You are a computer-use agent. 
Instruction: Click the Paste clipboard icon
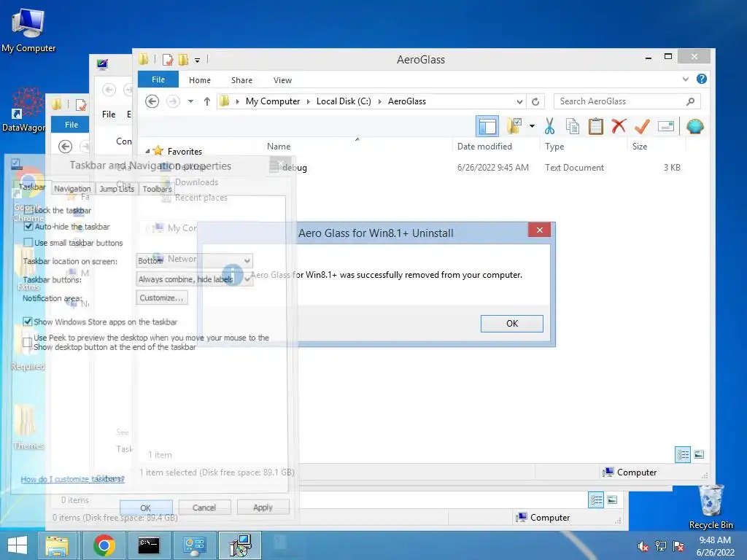[x=595, y=126]
